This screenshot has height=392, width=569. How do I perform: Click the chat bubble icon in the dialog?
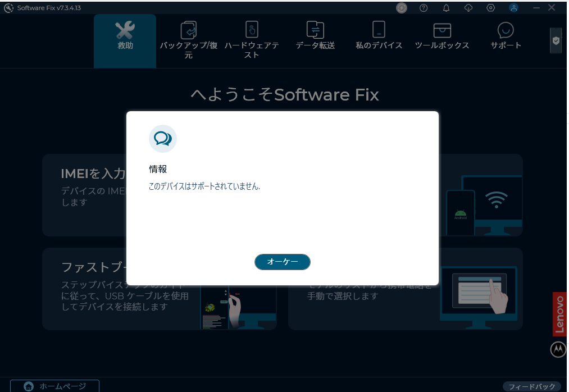click(163, 139)
